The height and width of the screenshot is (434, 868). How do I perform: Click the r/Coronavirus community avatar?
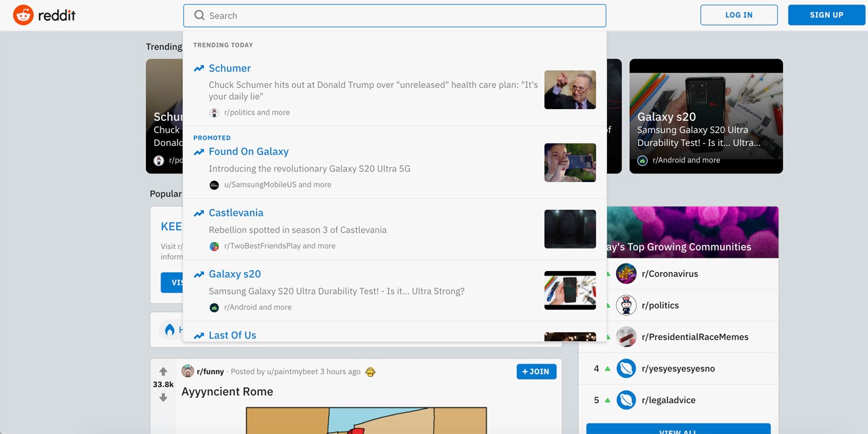[626, 274]
